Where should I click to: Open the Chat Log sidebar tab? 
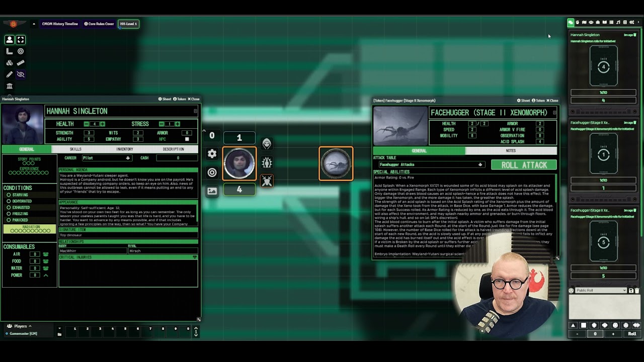pyautogui.click(x=571, y=22)
